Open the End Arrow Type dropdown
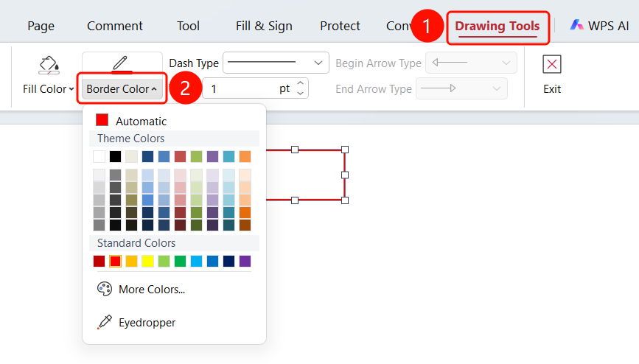This screenshot has width=639, height=364. coord(461,88)
